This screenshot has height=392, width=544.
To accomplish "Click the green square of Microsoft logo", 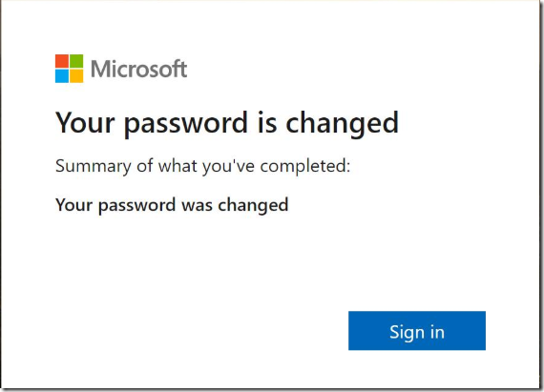I will tap(76, 61).
